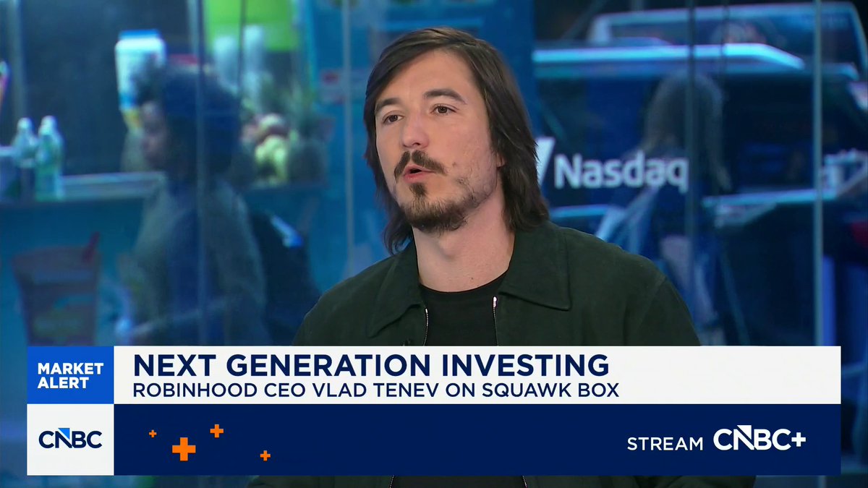The width and height of the screenshot is (868, 488).
Task: Click the MARKET ALERT badge
Action: coord(70,375)
